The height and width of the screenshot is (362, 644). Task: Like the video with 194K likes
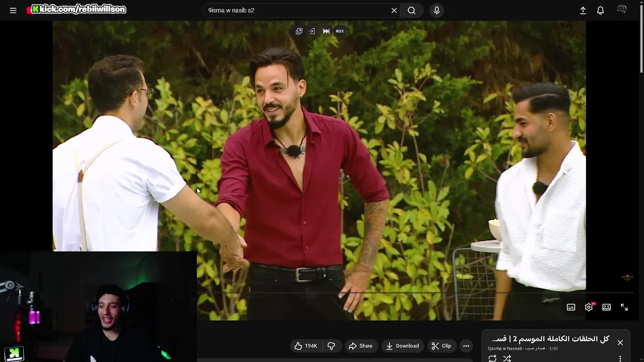pos(306,346)
